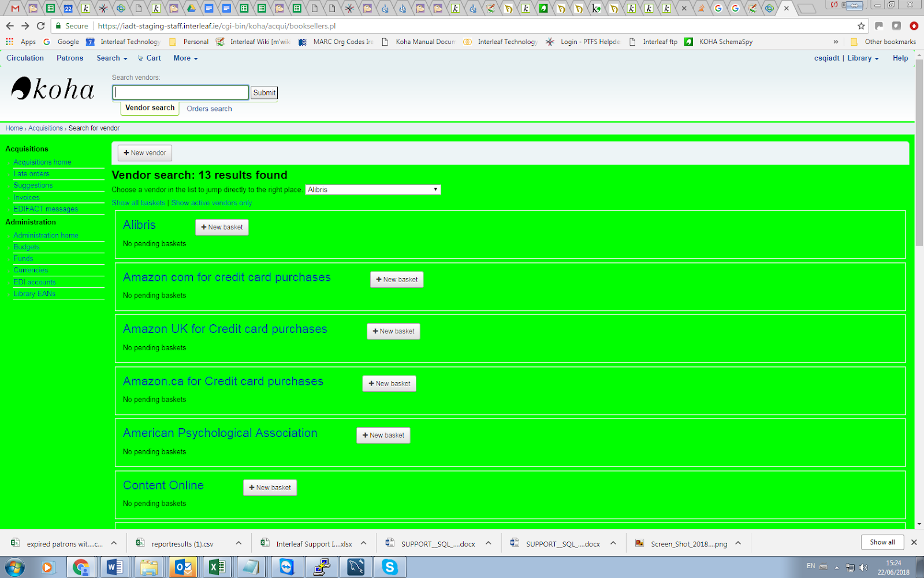Open Administration home in sidebar

click(x=46, y=235)
